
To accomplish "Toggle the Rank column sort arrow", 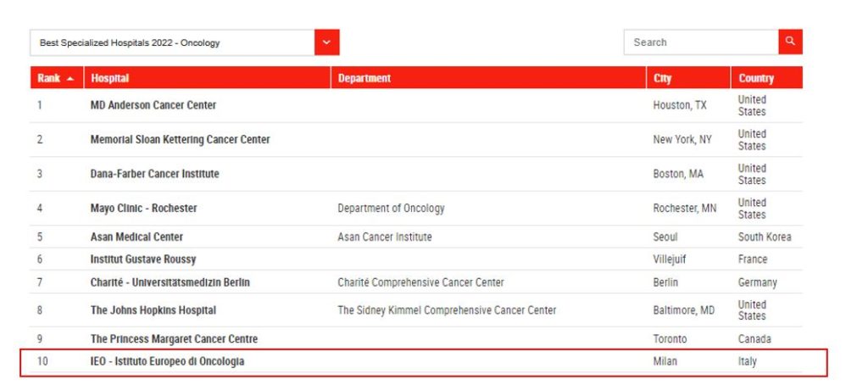I will point(70,78).
